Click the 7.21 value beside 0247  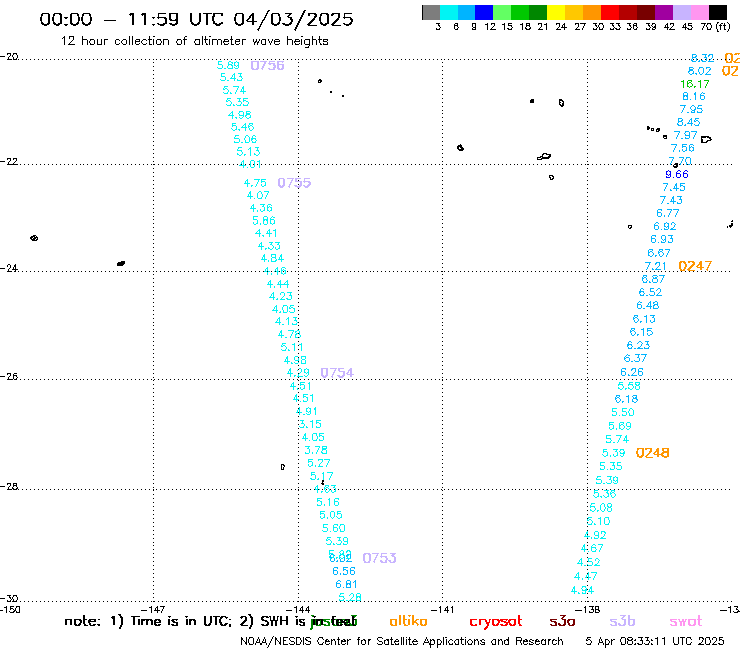(656, 266)
